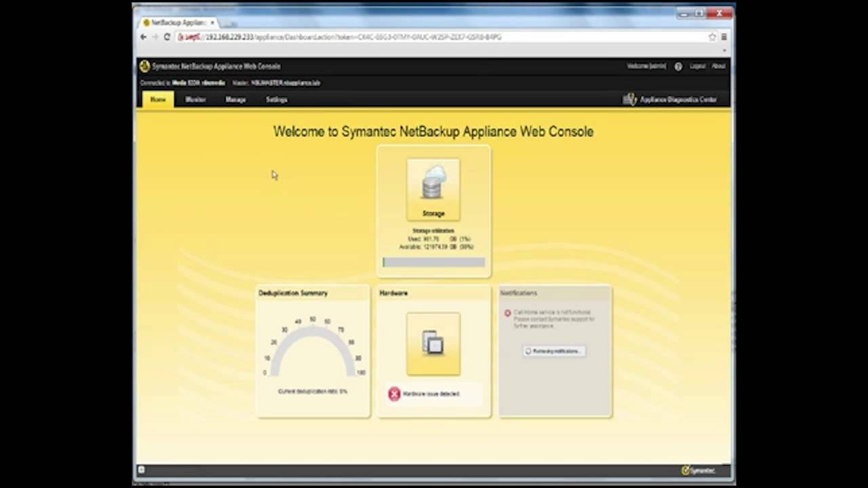Switch to the Monitor tab
Screen dimensions: 868x488
[195, 100]
